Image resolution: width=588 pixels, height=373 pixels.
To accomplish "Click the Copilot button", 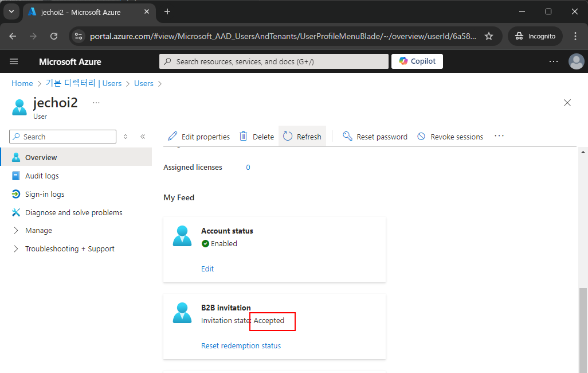I will click(x=417, y=61).
